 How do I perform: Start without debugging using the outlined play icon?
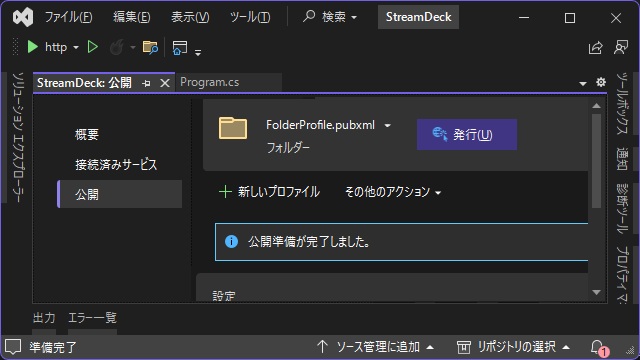coord(93,47)
